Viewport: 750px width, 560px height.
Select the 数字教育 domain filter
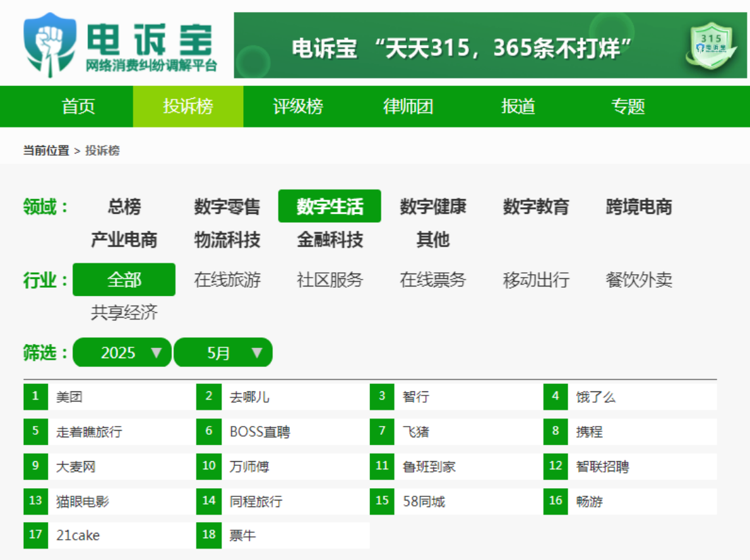(536, 207)
